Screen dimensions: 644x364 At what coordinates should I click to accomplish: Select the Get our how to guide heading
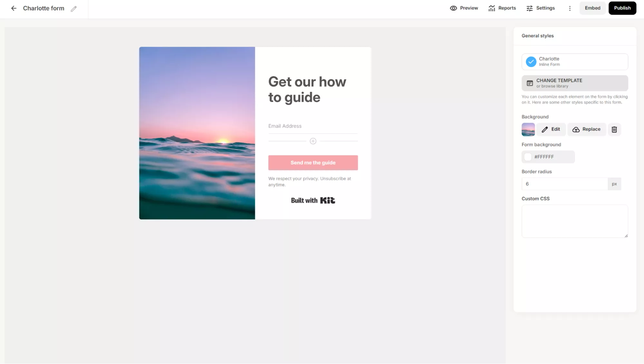tap(307, 90)
